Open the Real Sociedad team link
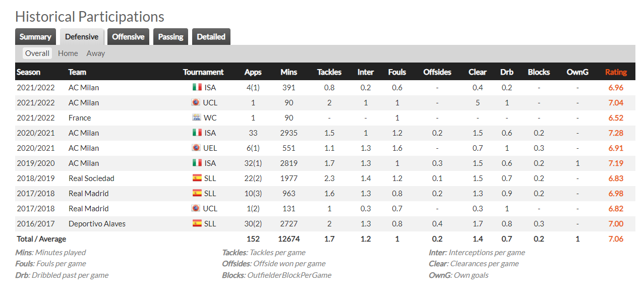This screenshot has width=644, height=298. click(x=91, y=178)
